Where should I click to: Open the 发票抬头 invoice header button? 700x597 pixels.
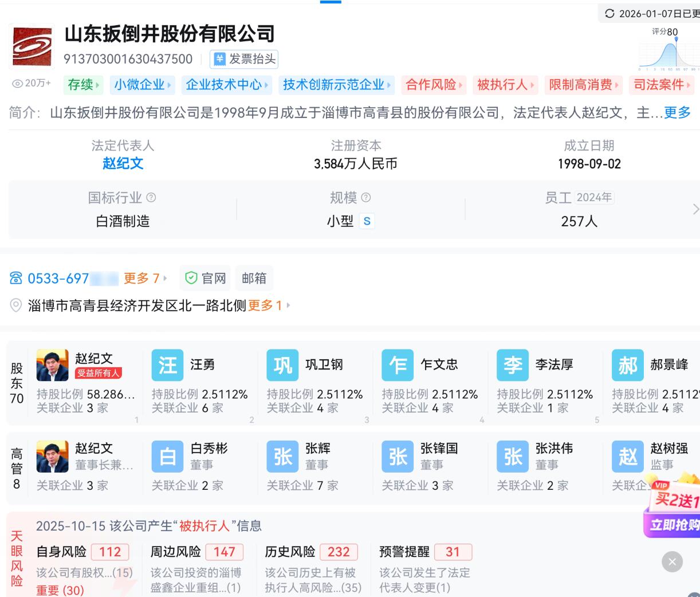click(x=244, y=59)
